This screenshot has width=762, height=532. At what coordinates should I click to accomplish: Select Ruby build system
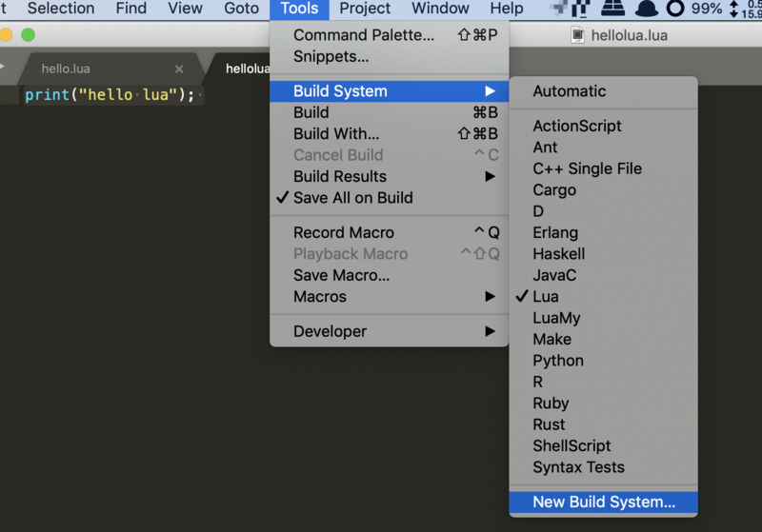(x=603, y=404)
